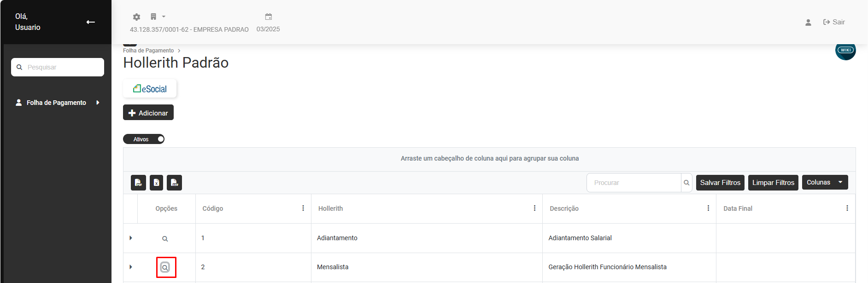The image size is (868, 283).
Task: Expand the Adiantamento row
Action: coord(131,238)
